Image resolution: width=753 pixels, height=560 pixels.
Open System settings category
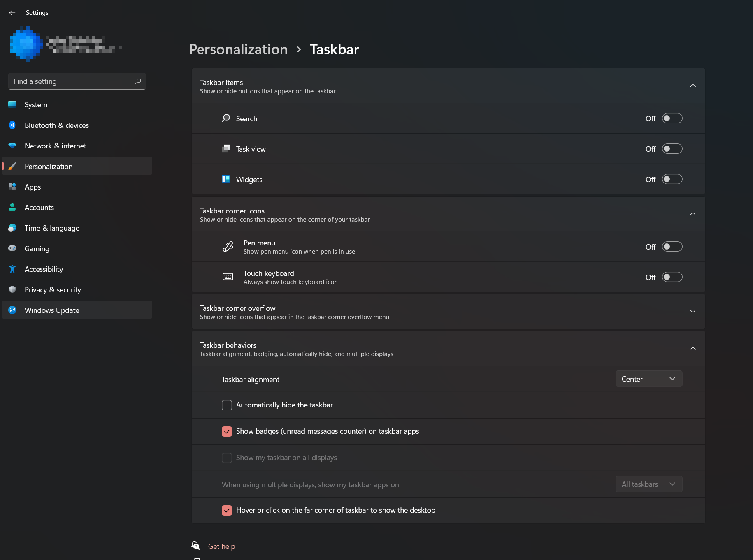pyautogui.click(x=77, y=104)
